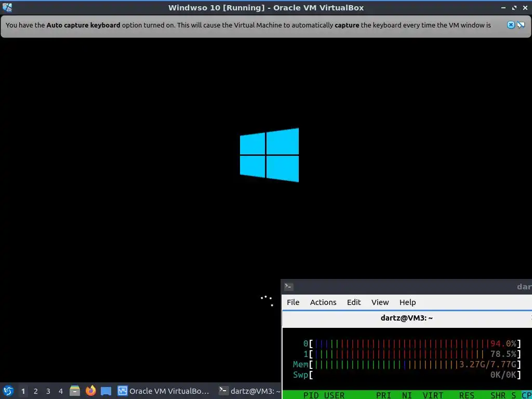Open the Actions menu in the terminal
The width and height of the screenshot is (532, 399).
pyautogui.click(x=323, y=302)
